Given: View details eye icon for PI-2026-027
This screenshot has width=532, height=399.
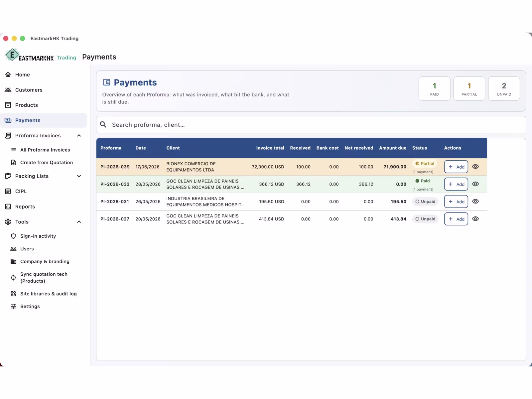Looking at the screenshot, I should pos(475,219).
